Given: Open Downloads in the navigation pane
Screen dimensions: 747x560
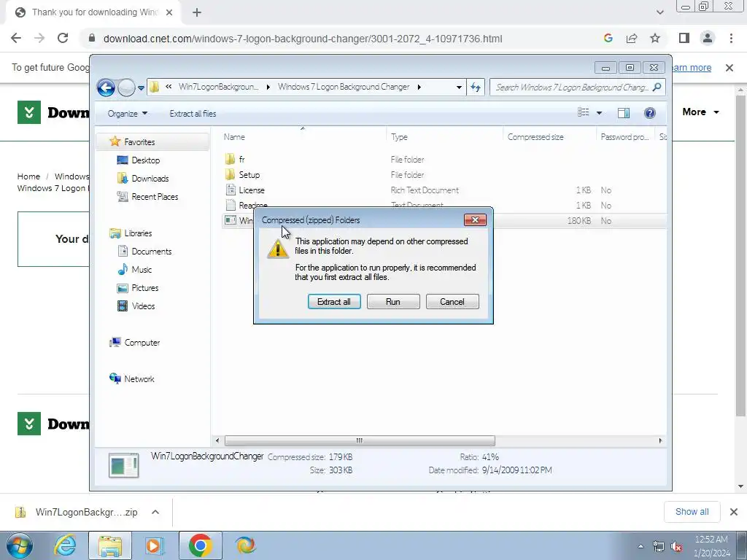Looking at the screenshot, I should [x=150, y=179].
